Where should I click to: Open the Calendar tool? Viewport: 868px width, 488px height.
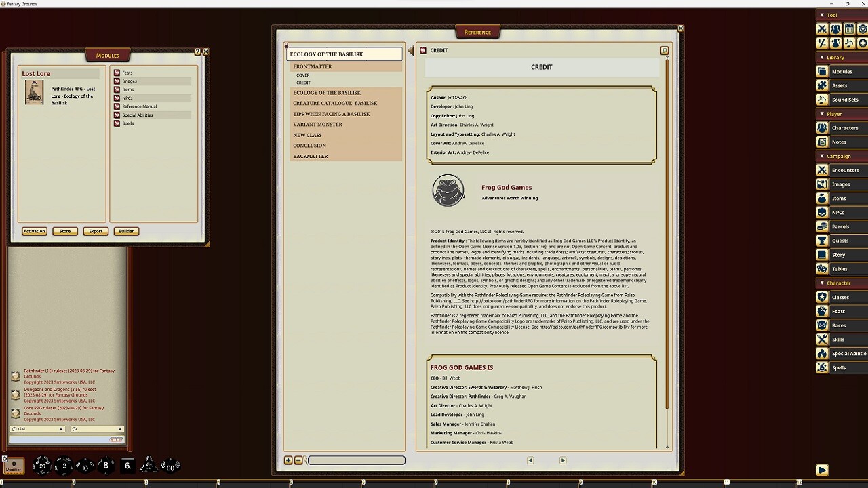pos(848,28)
